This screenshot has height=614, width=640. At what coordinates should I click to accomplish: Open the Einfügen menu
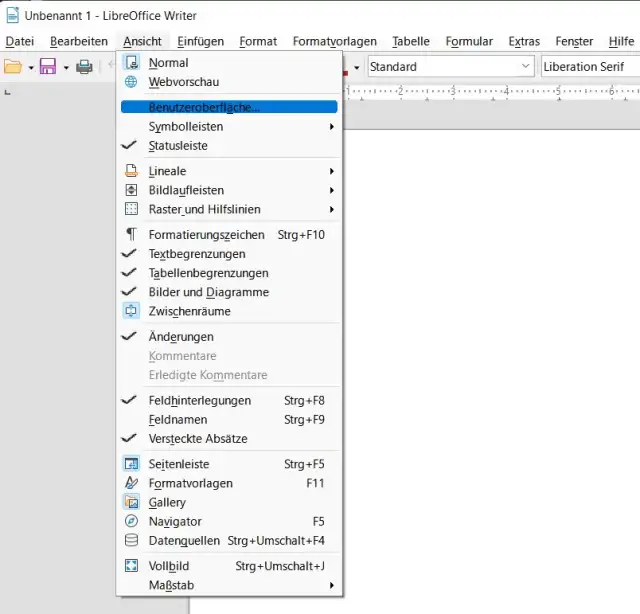(200, 41)
